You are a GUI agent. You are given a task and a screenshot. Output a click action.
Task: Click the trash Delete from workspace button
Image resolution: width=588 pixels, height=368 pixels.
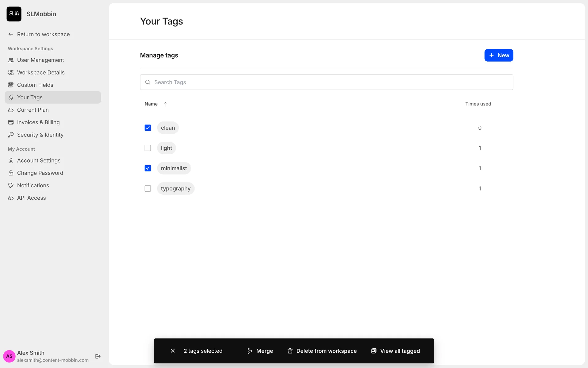click(322, 351)
